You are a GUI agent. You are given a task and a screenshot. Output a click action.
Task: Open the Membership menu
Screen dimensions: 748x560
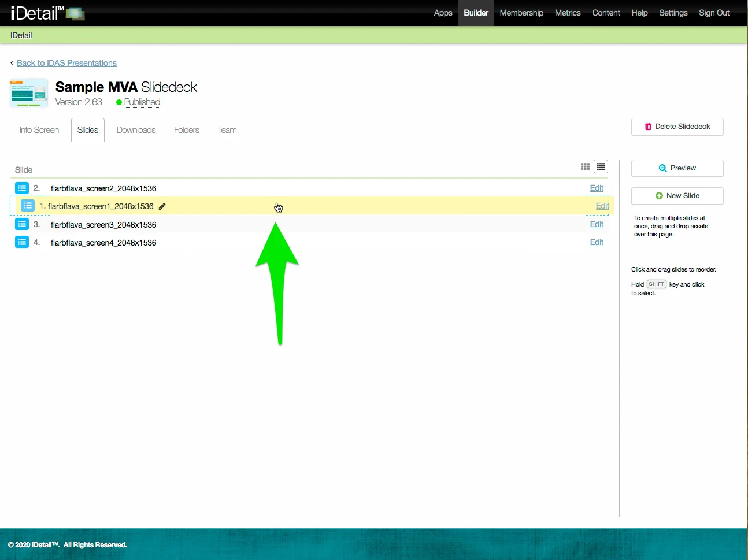(521, 13)
